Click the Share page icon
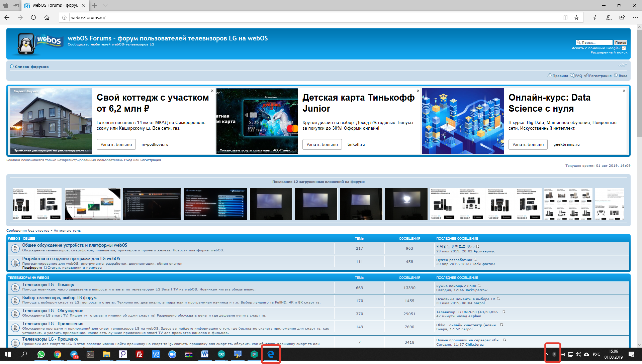The height and width of the screenshot is (364, 642). coord(622,17)
